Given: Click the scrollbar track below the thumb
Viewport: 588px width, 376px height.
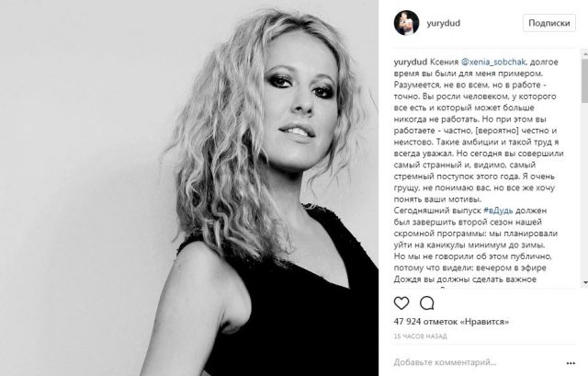Looking at the screenshot, I should [x=585, y=190].
